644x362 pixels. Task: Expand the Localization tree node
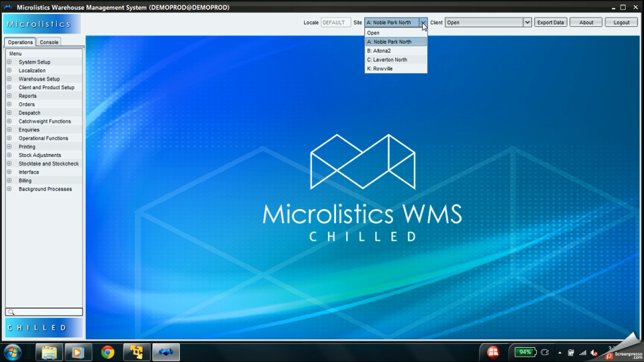coord(9,70)
